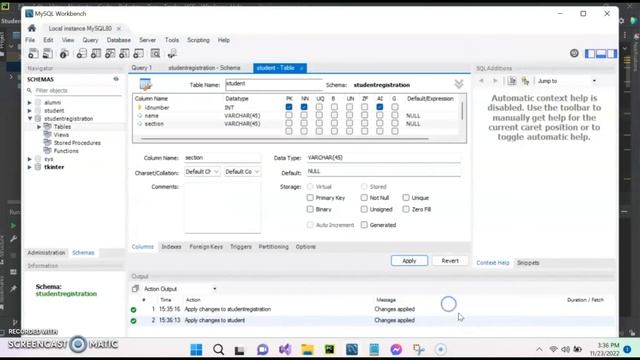The width and height of the screenshot is (640, 360).
Task: Toggle the right sidebar panel icon
Action: [x=611, y=53]
